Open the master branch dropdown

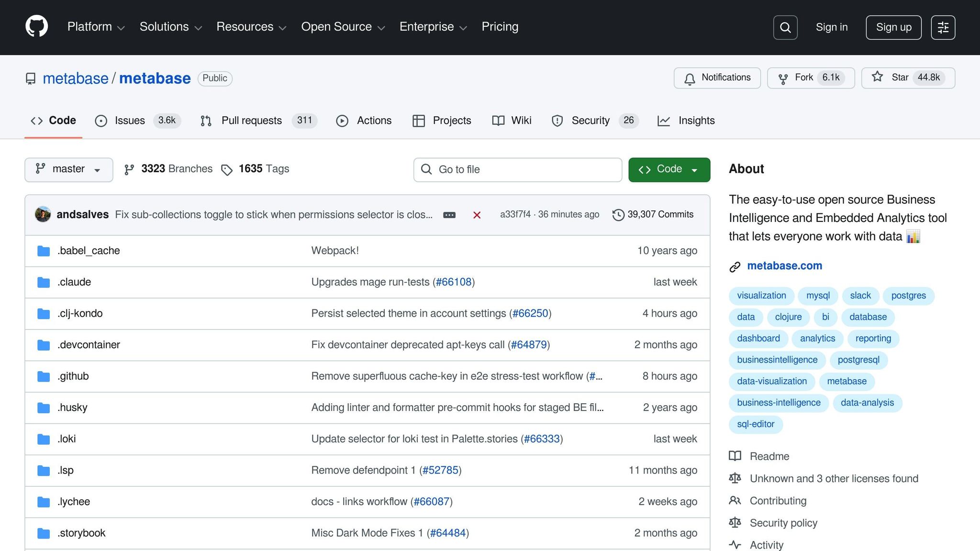click(x=68, y=169)
